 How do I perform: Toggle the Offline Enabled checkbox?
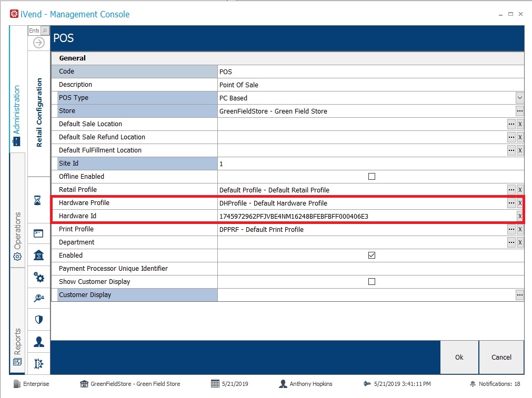[372, 176]
